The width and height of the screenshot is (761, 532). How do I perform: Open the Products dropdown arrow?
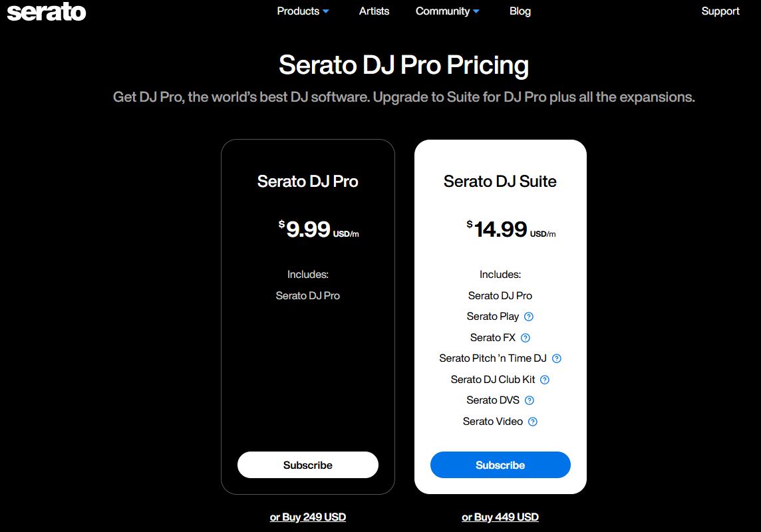[x=325, y=11]
